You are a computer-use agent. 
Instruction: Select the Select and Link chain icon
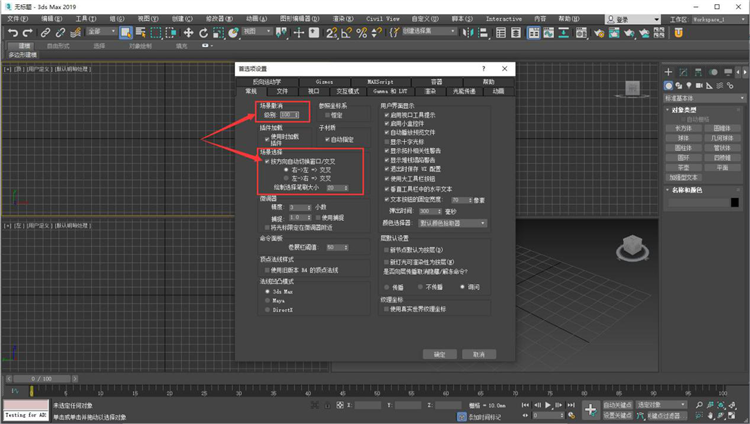click(x=45, y=33)
